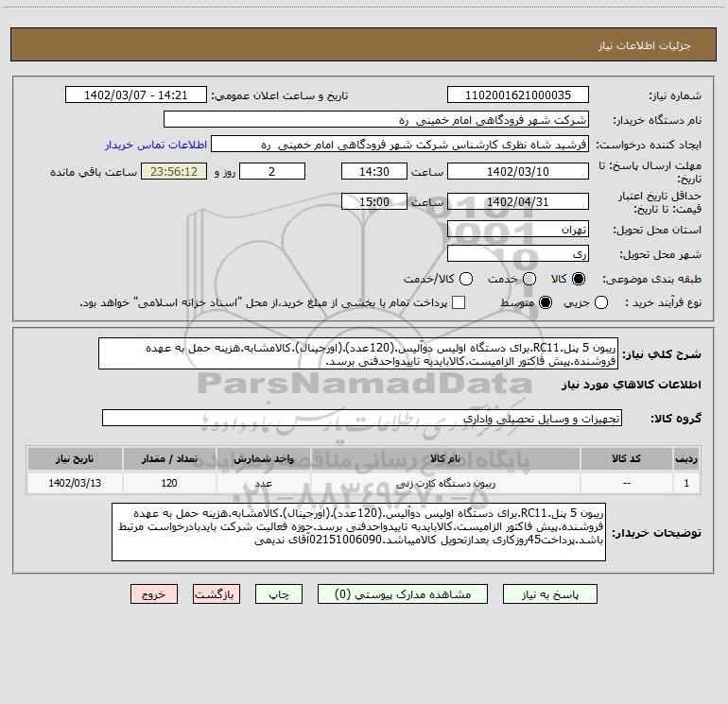
Task: Click the نام کالا column header
Action: [444, 458]
